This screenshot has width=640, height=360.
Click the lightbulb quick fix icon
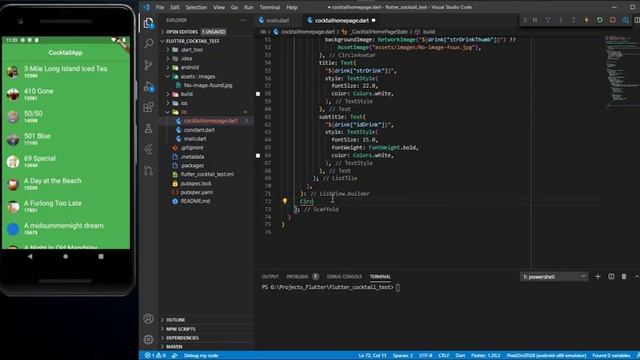[285, 201]
